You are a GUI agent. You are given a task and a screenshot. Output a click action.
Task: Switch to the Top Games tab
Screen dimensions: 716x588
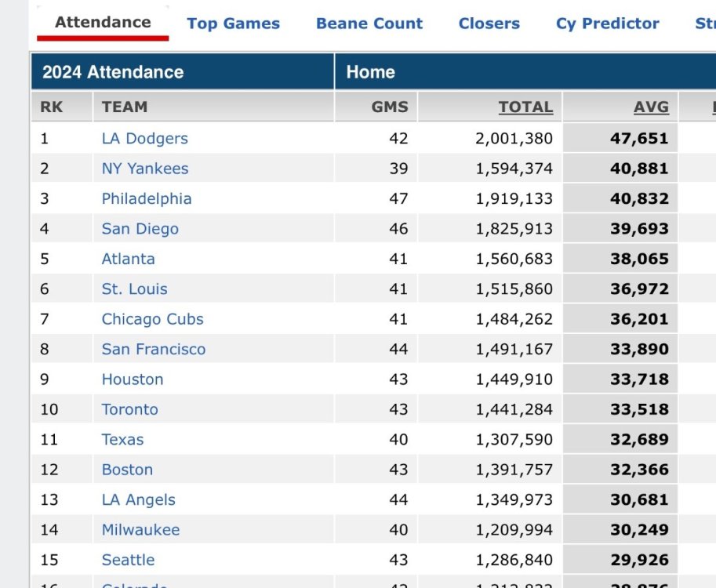coord(233,24)
